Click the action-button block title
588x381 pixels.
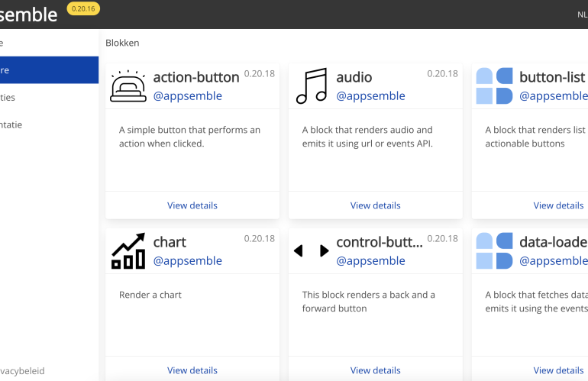196,77
